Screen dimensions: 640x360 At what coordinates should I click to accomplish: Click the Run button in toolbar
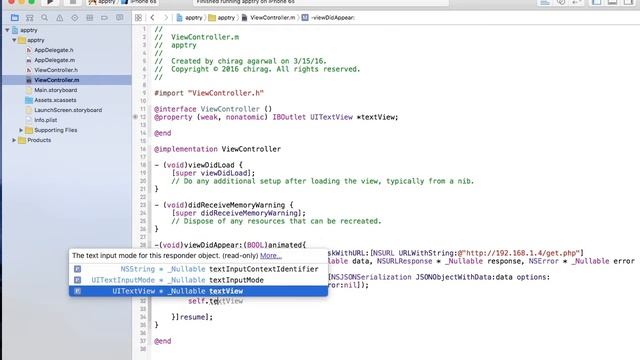coord(50,2)
